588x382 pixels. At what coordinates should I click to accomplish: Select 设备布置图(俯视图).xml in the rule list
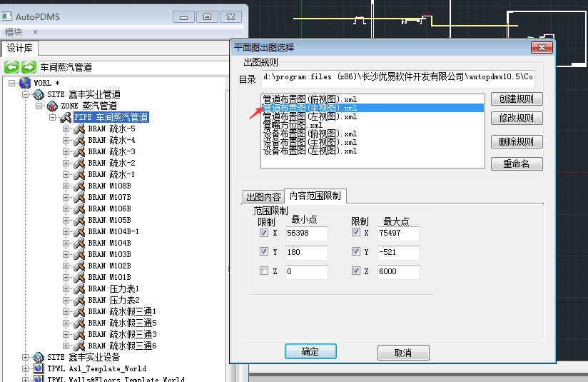pyautogui.click(x=310, y=134)
